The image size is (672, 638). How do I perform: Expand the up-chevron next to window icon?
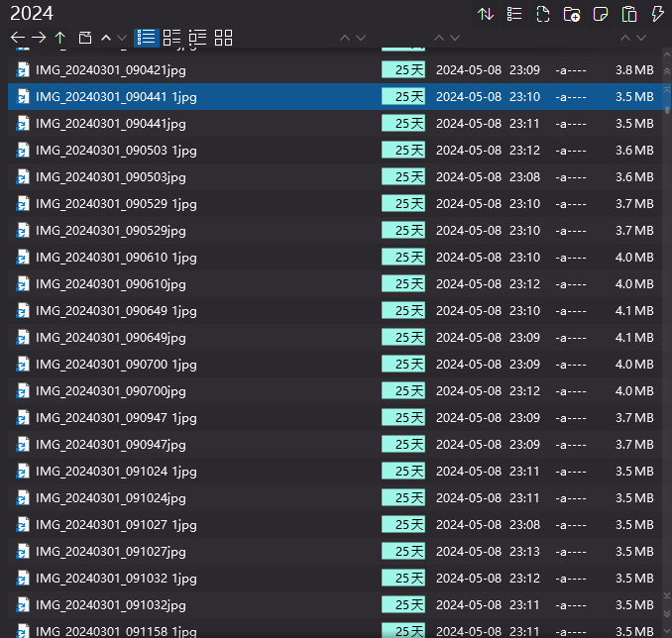click(106, 38)
